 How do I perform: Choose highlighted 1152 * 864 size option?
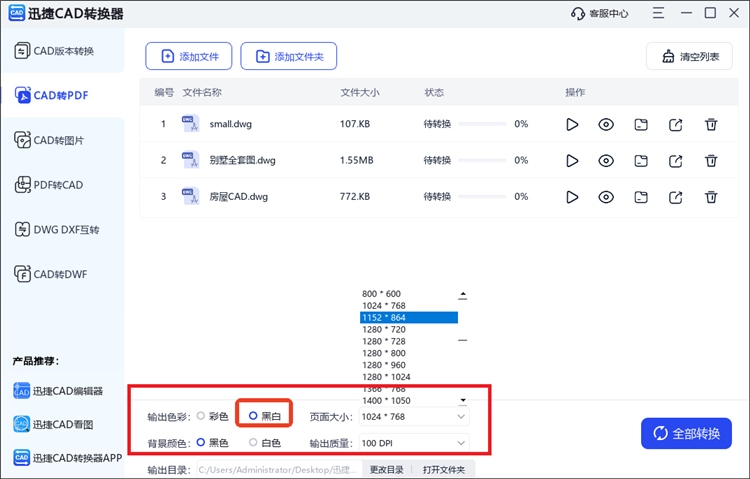point(408,318)
